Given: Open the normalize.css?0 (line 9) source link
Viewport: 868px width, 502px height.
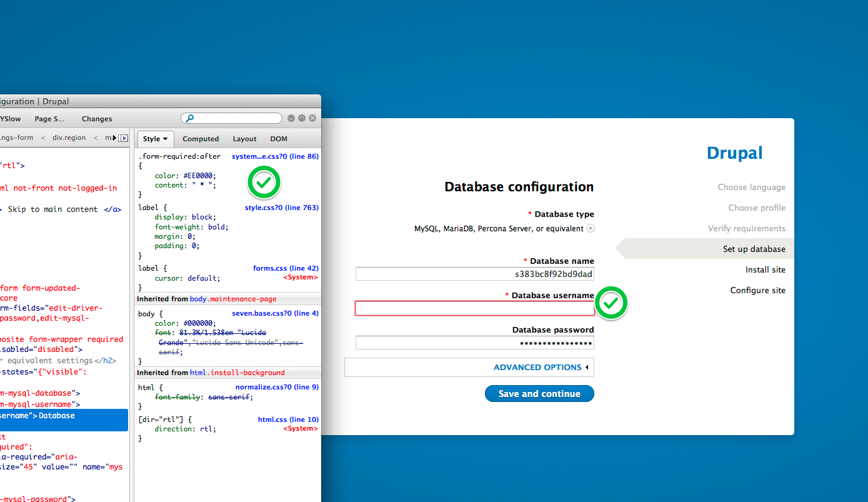Looking at the screenshot, I should pyautogui.click(x=277, y=387).
